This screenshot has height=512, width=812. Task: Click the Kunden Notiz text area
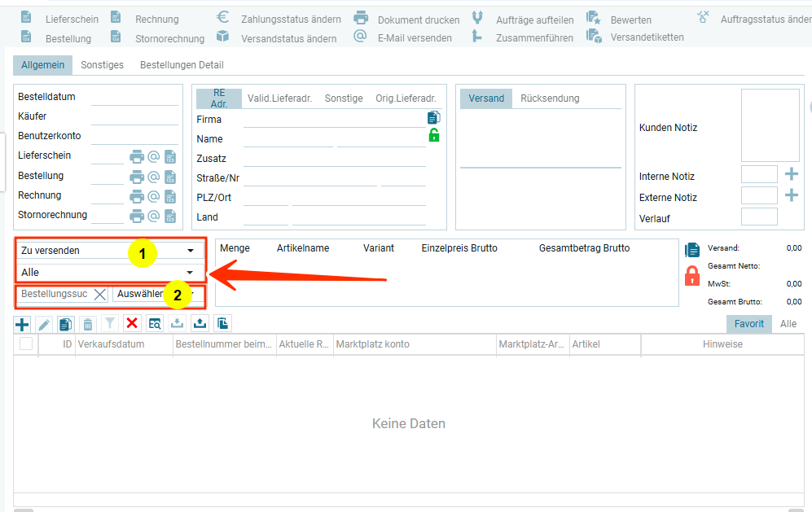coord(770,125)
